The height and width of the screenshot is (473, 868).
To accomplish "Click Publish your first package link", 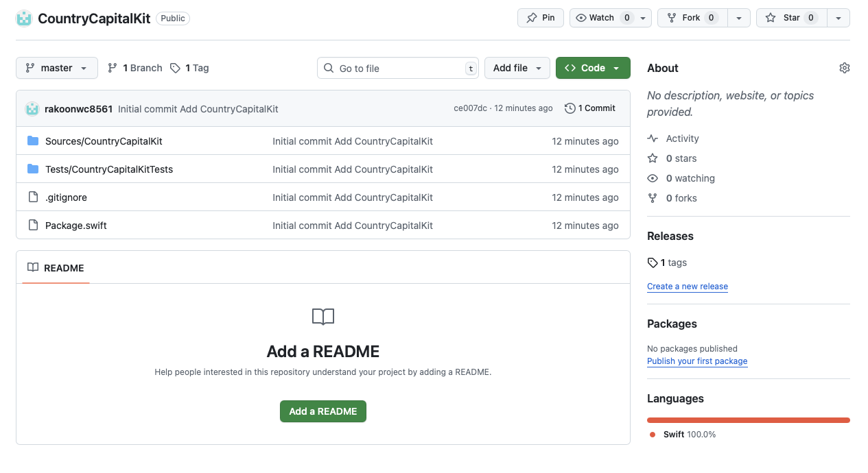I will click(697, 361).
